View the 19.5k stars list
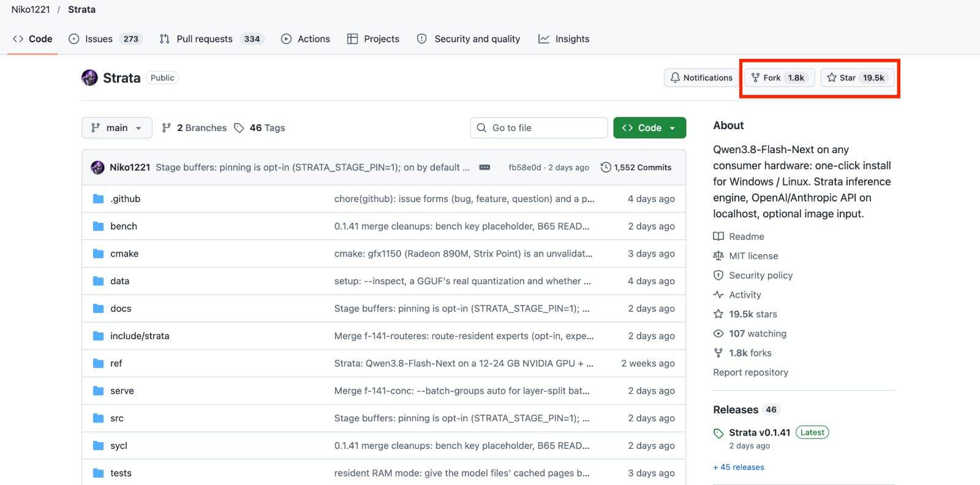Viewport: 980px width, 485px height. pos(745,314)
